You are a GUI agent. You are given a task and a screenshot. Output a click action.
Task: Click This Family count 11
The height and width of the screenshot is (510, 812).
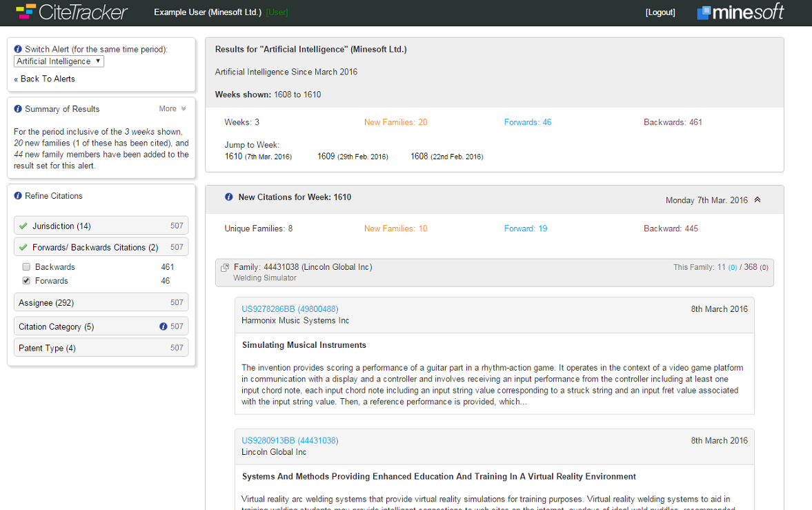[721, 267]
